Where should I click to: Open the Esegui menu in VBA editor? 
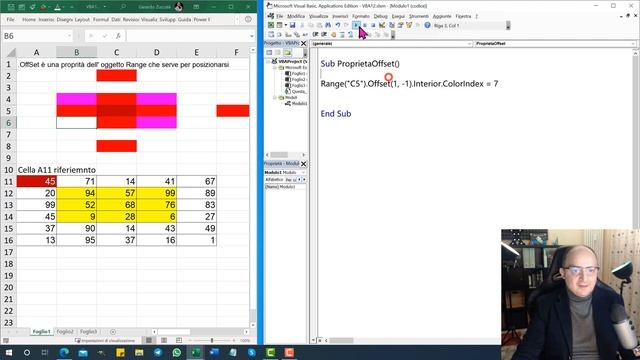[x=398, y=16]
